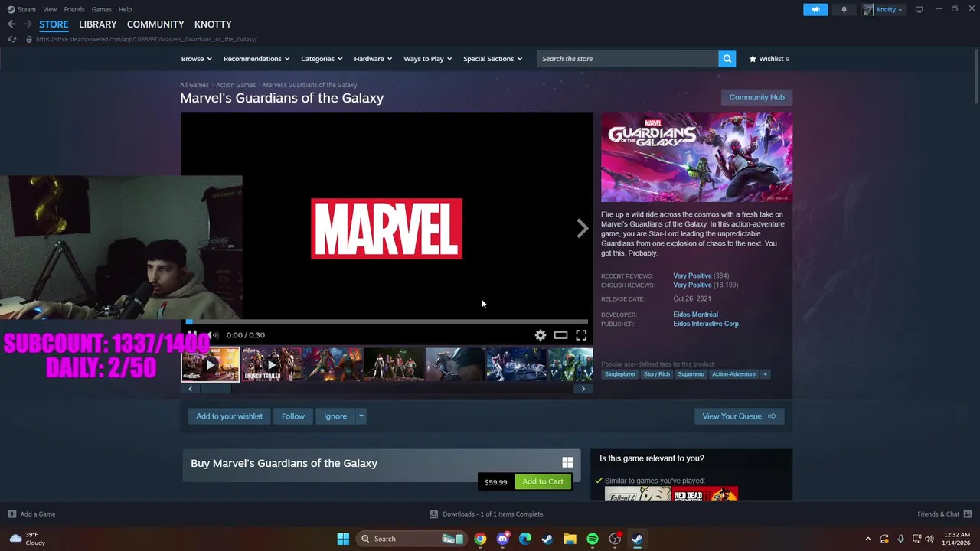Show hidden system tray icons
This screenshot has height=551, width=980.
[x=867, y=539]
